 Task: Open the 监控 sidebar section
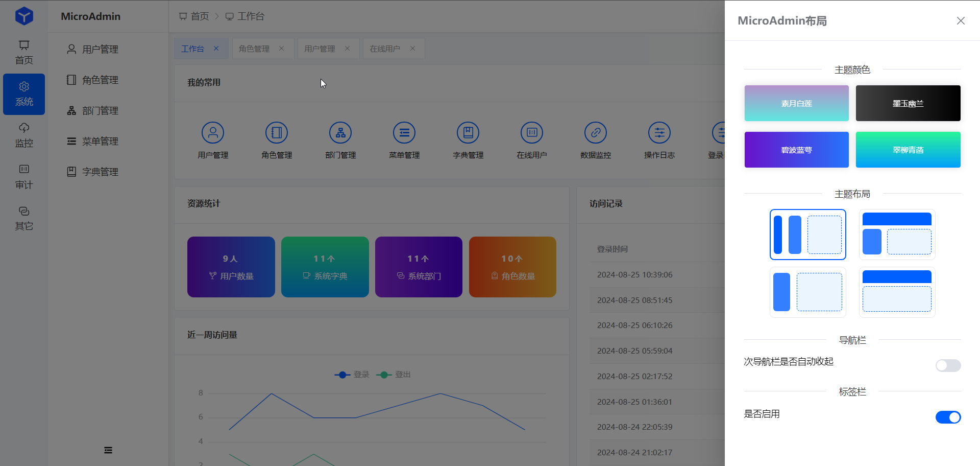tap(24, 135)
